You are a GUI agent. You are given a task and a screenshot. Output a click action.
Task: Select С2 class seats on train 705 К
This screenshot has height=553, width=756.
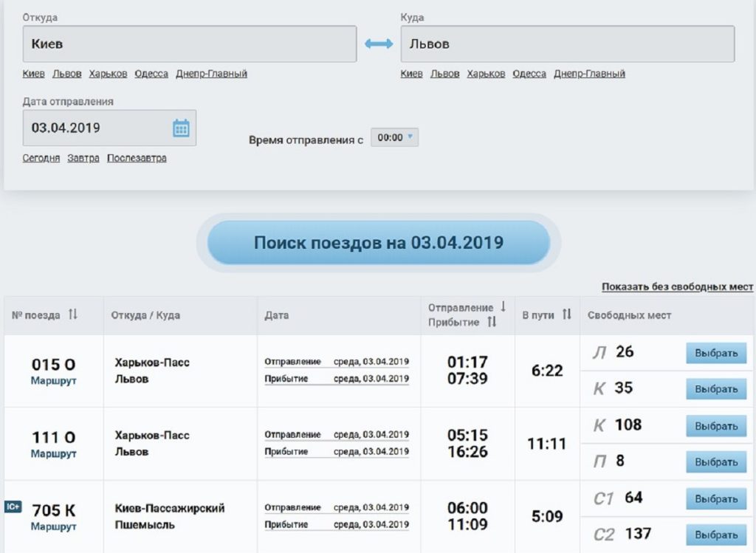715,535
